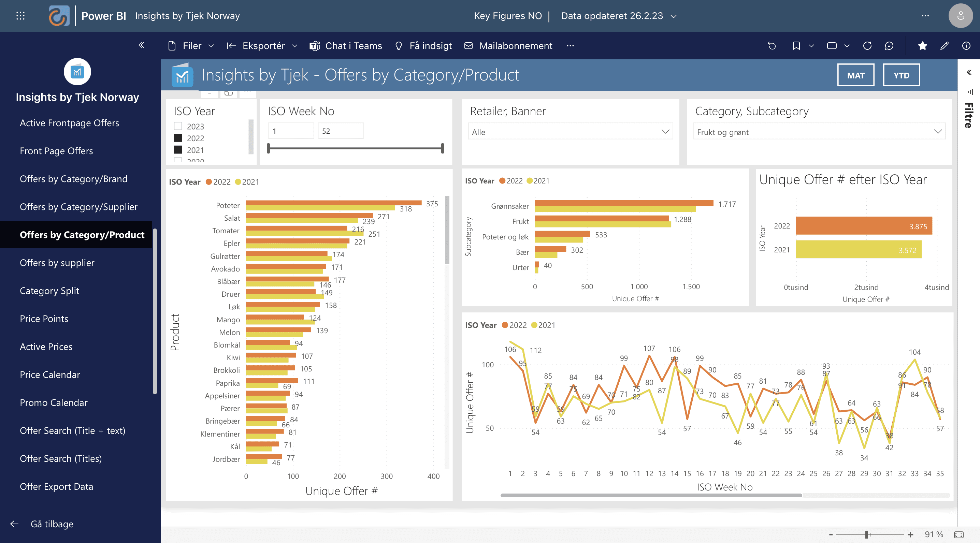The height and width of the screenshot is (543, 980).
Task: Uncheck the 2021 ISO Year checkbox
Action: point(178,149)
